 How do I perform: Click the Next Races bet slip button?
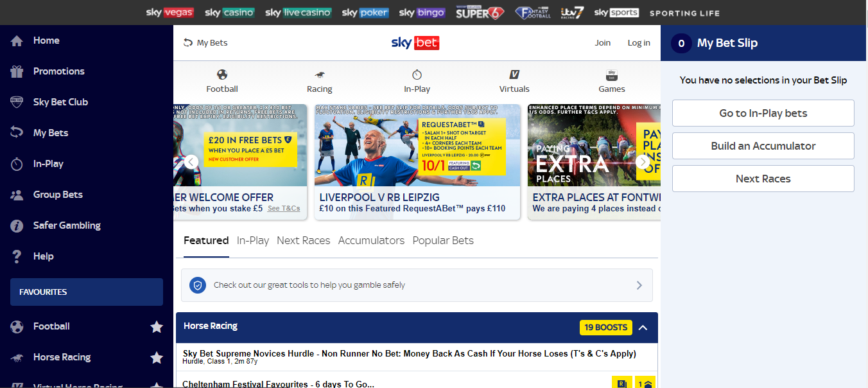[763, 179]
